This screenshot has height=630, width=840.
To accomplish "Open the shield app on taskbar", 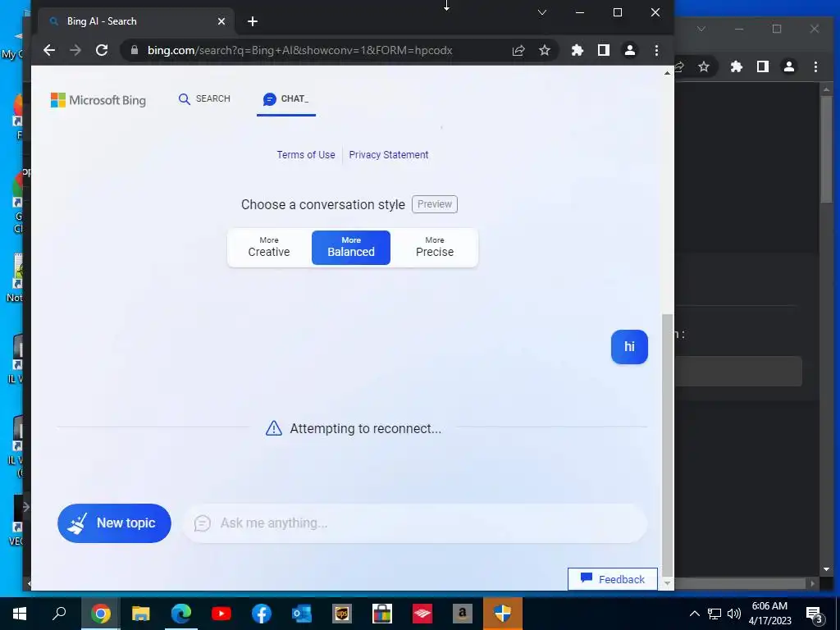I will (503, 614).
